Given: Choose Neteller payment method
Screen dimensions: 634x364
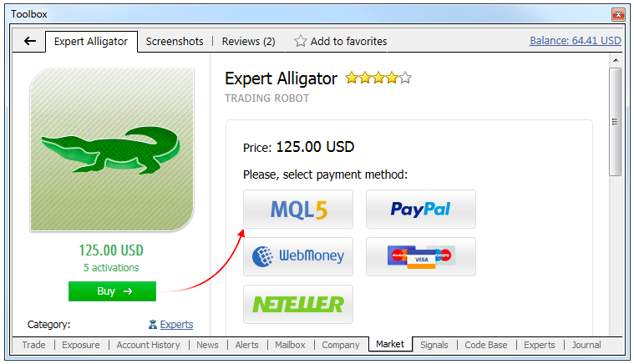Looking at the screenshot, I should [x=298, y=304].
